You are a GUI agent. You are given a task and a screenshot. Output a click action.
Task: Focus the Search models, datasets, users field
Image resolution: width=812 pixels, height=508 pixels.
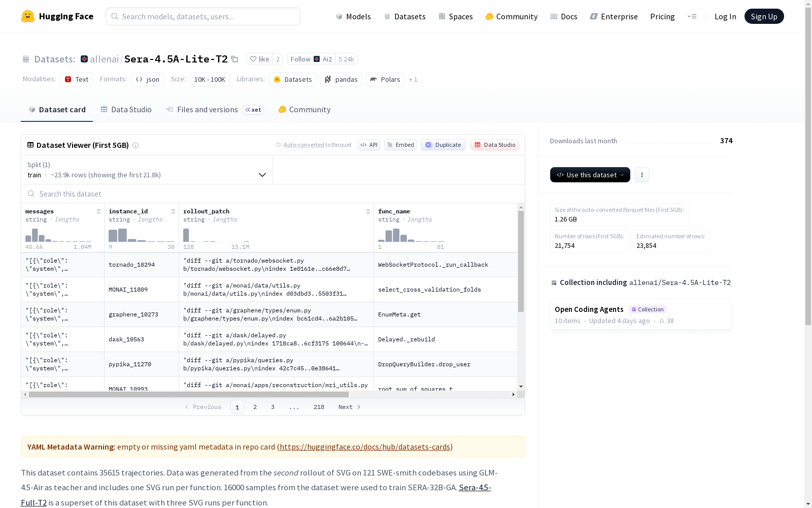[x=203, y=16]
